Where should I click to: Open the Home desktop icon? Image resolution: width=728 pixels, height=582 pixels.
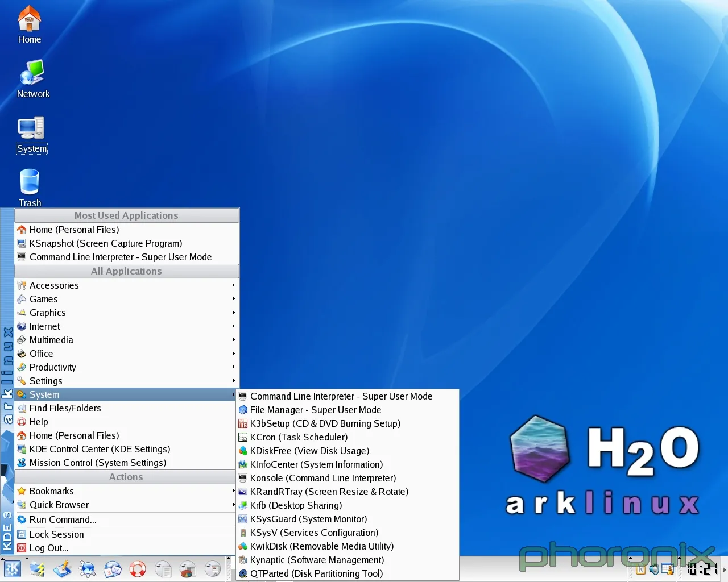[29, 25]
